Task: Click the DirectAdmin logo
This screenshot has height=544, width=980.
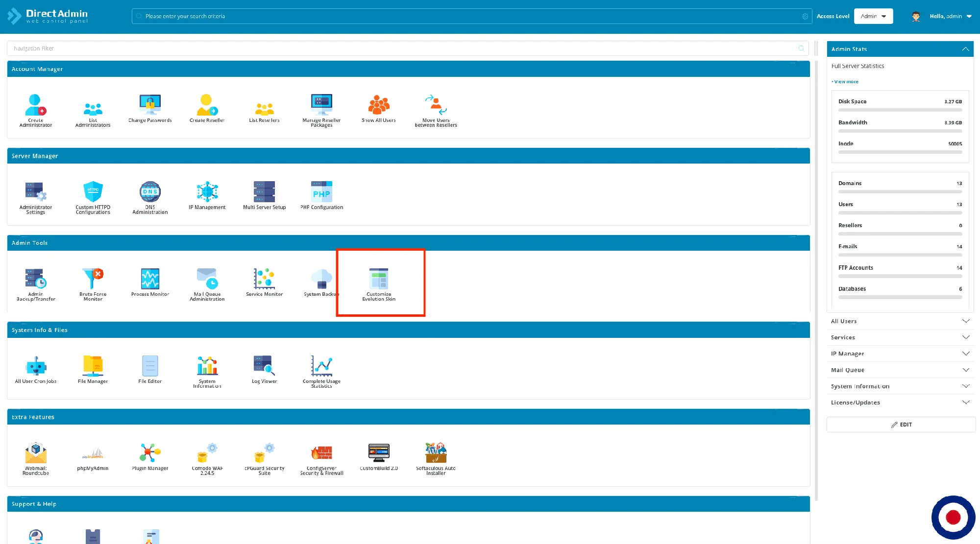Action: 48,16
